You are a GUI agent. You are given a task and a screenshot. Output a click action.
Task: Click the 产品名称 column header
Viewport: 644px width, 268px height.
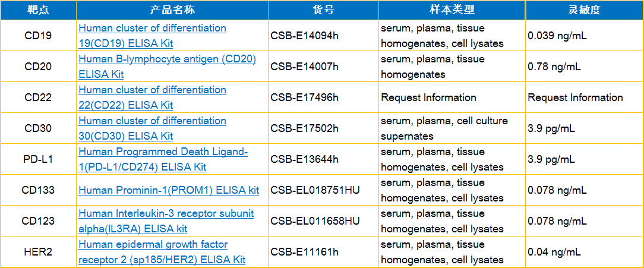pos(172,10)
